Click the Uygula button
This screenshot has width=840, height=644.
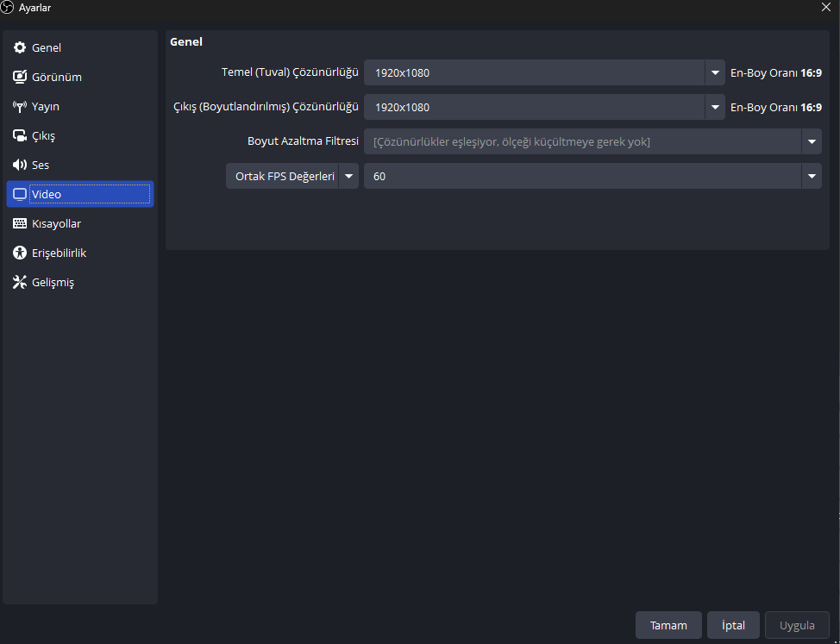[797, 625]
